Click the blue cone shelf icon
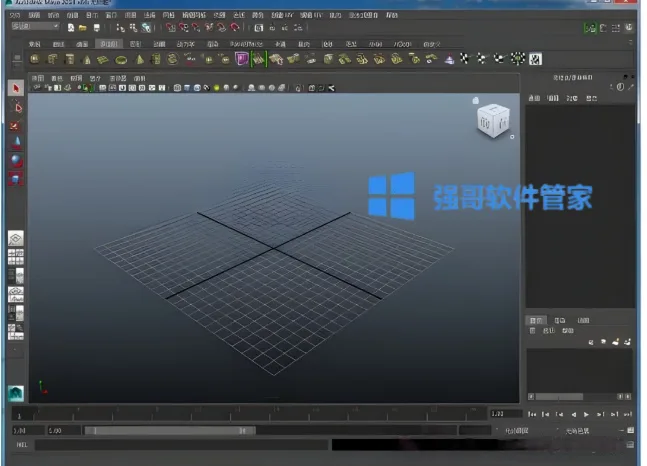 (x=449, y=59)
